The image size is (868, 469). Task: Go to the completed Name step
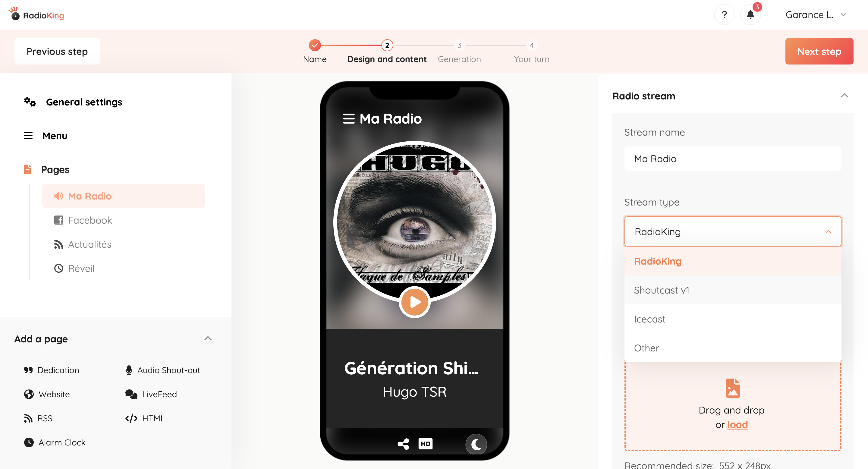click(x=315, y=51)
